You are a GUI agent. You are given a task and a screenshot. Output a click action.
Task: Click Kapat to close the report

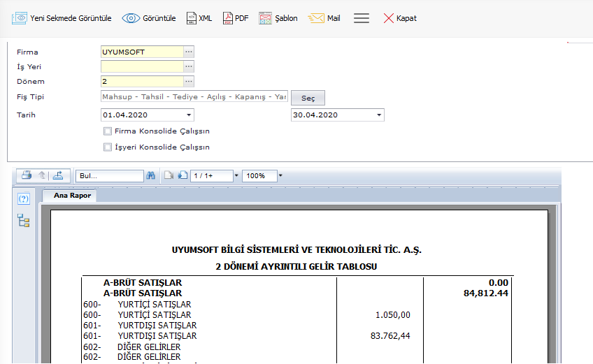pyautogui.click(x=399, y=18)
